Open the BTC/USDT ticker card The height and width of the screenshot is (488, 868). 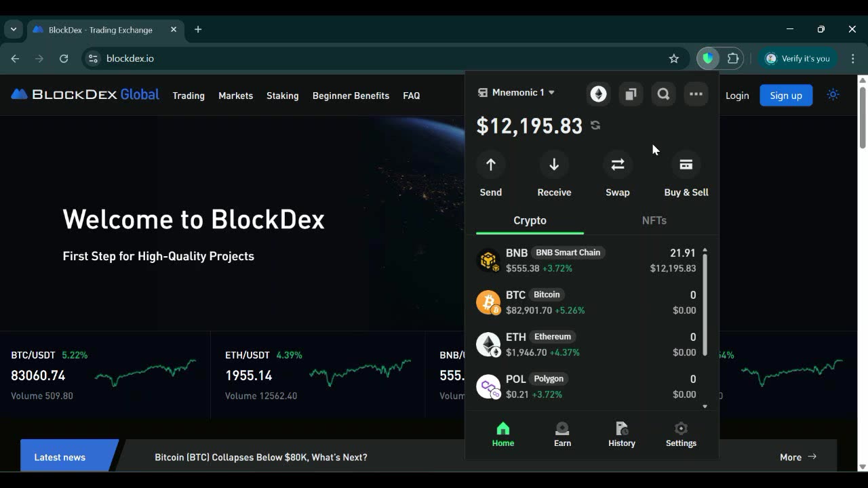pyautogui.click(x=105, y=375)
